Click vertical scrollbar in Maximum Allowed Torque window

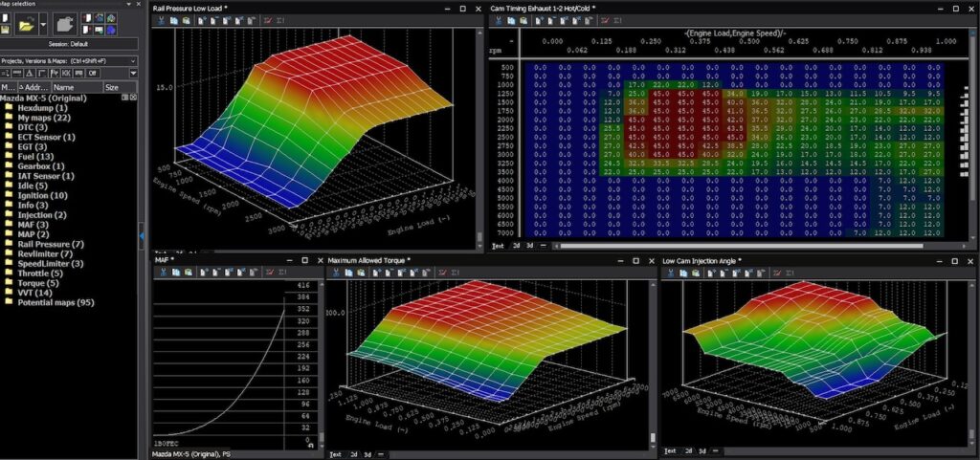coord(653,439)
